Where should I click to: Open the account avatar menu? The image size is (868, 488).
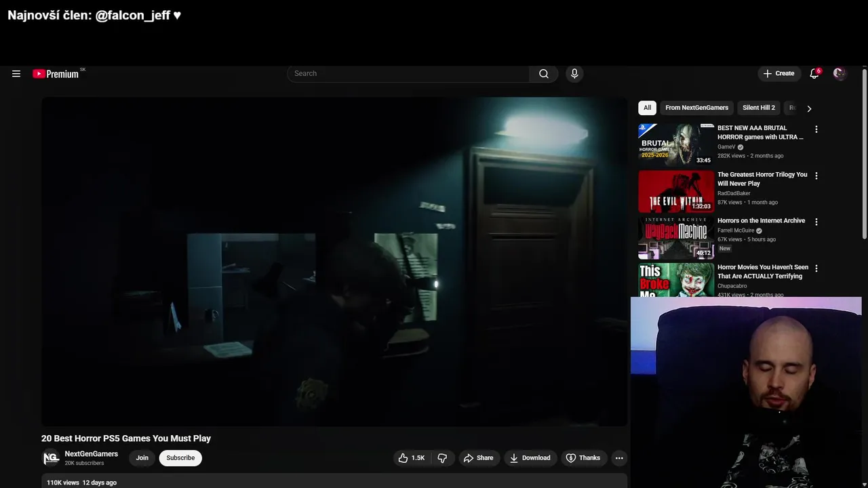(x=840, y=74)
